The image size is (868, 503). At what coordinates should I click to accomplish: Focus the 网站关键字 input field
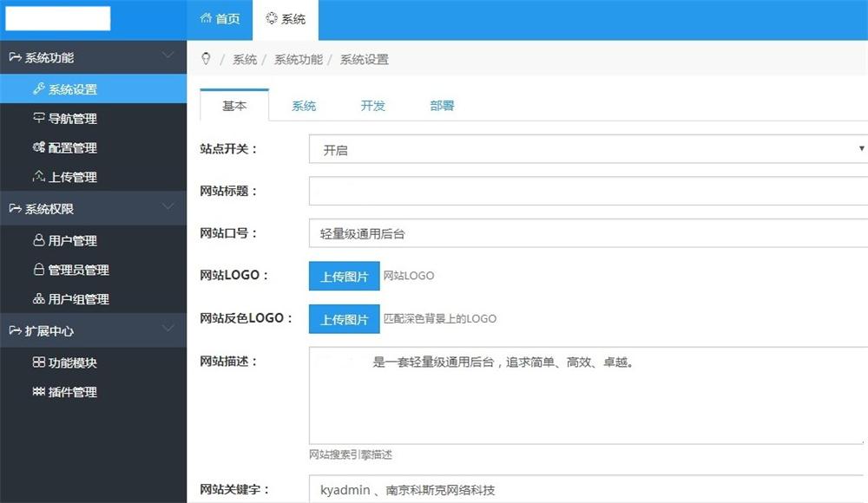point(588,489)
